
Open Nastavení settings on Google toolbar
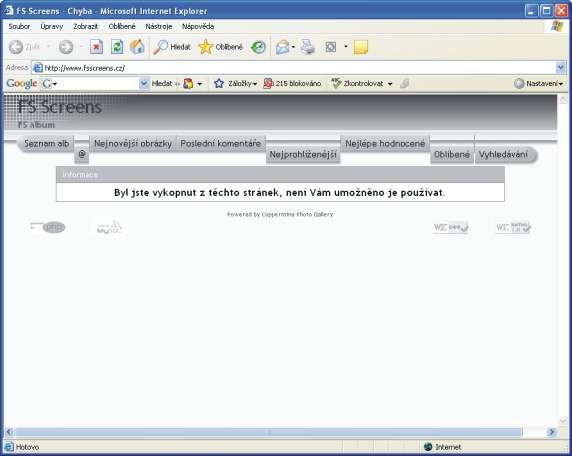538,84
